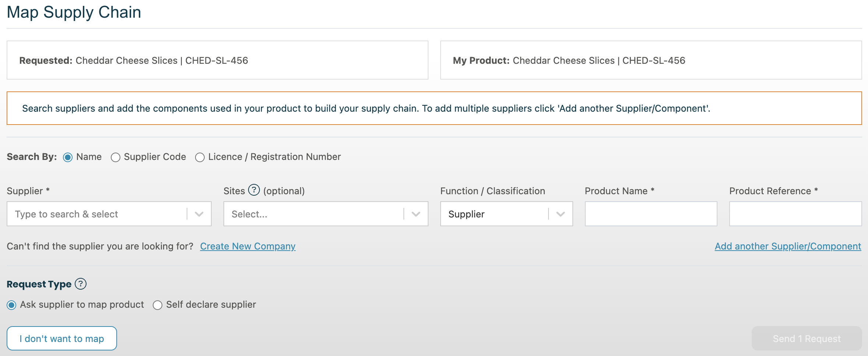
Task: Select Supplier Code search option
Action: [x=116, y=157]
